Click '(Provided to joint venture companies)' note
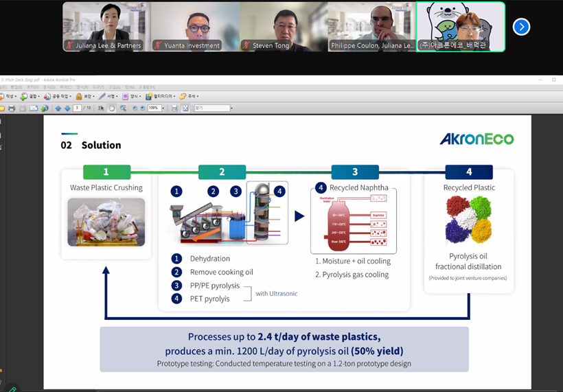The width and height of the screenshot is (563, 392). pyautogui.click(x=468, y=278)
